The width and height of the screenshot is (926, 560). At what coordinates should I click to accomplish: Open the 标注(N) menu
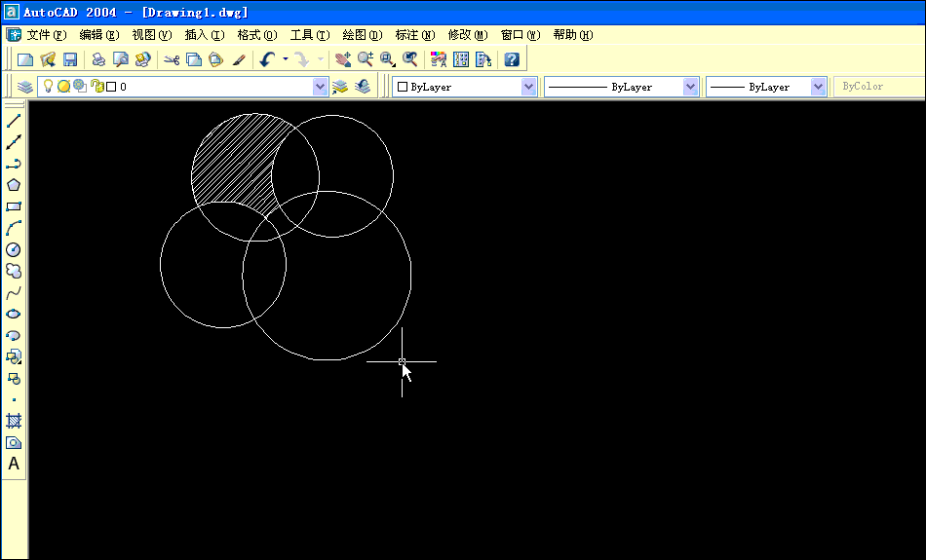pos(415,35)
